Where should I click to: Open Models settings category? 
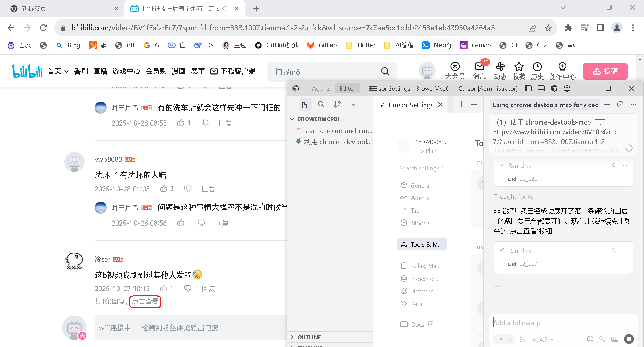[422, 223]
